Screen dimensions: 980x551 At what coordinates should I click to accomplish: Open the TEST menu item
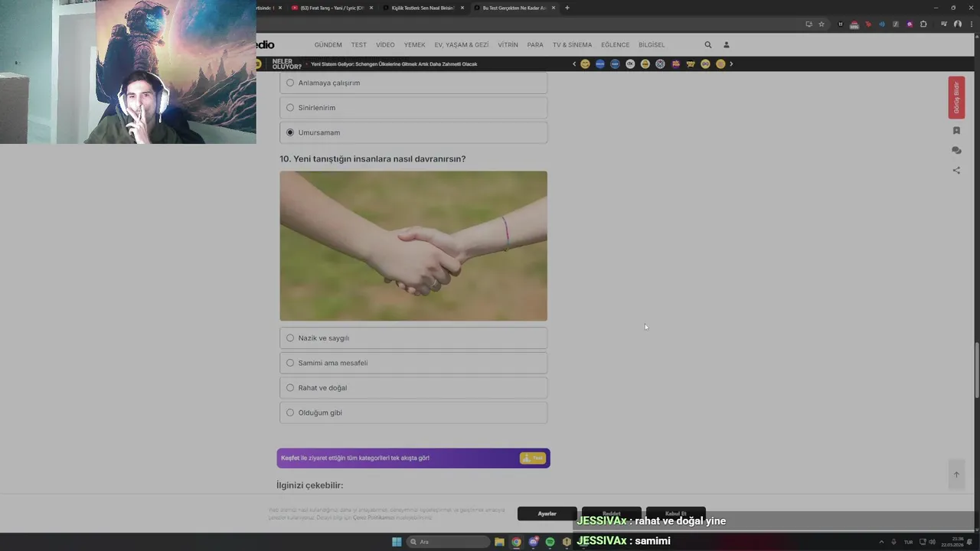(x=359, y=45)
